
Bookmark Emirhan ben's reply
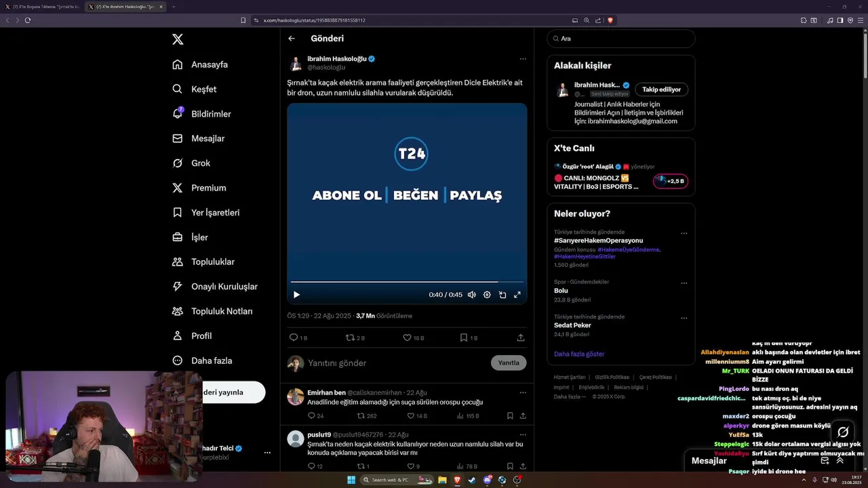click(x=510, y=416)
